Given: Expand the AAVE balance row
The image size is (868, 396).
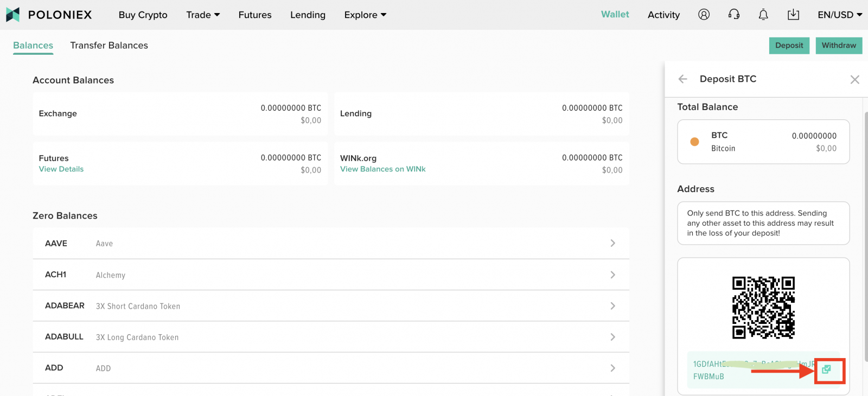Looking at the screenshot, I should click(612, 244).
